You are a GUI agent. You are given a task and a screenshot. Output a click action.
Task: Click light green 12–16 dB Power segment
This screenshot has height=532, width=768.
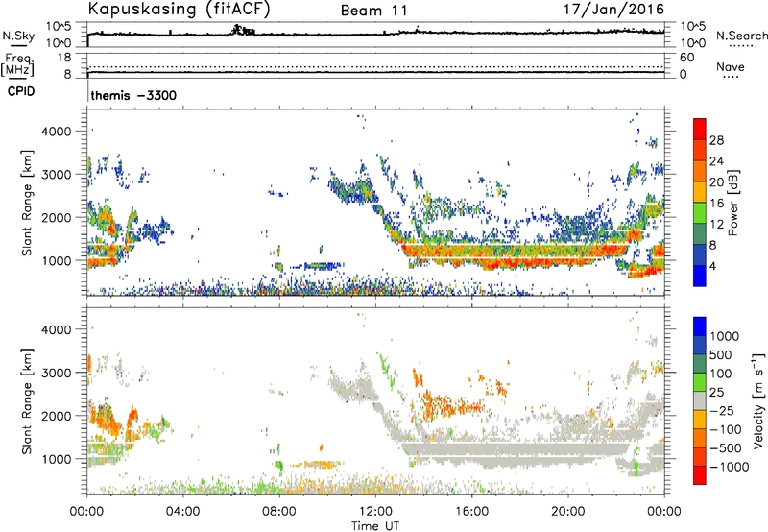[700, 213]
